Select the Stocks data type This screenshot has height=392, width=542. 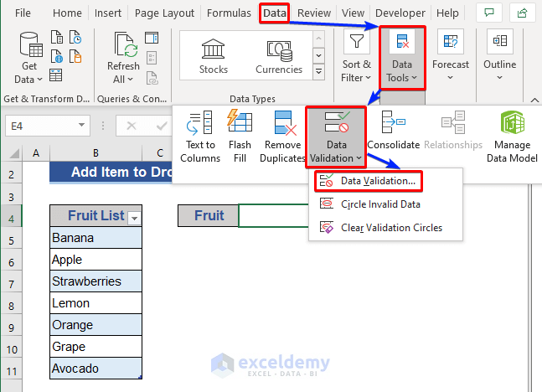214,56
